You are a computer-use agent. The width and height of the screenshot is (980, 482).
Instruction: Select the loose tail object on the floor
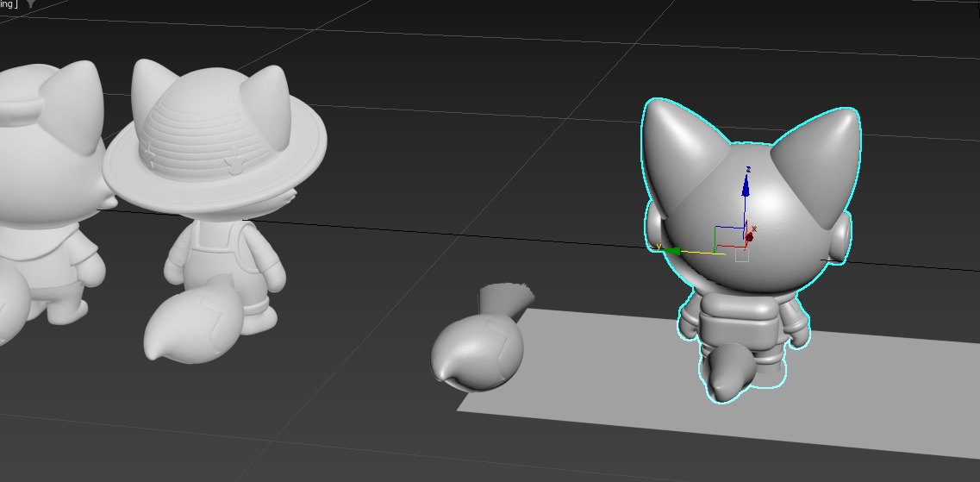pos(480,338)
